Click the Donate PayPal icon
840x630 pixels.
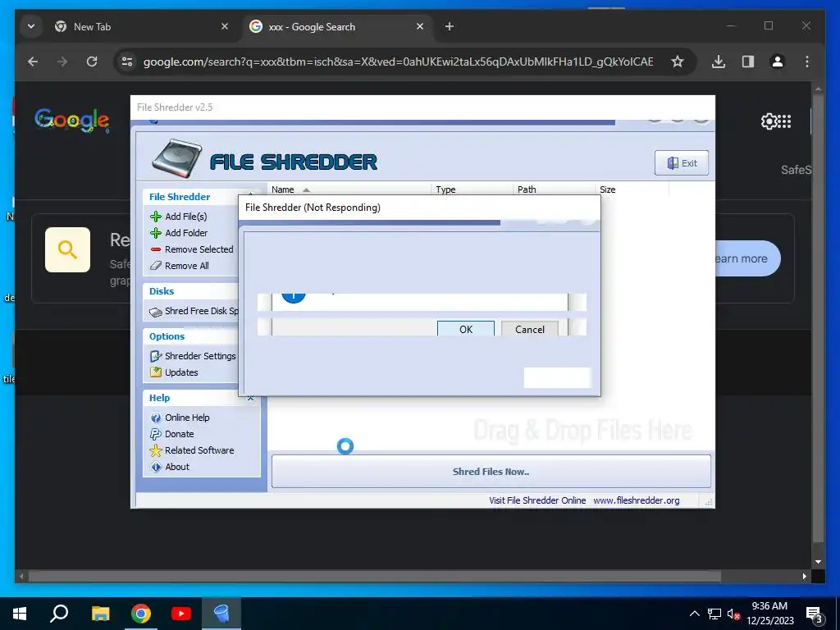[156, 434]
